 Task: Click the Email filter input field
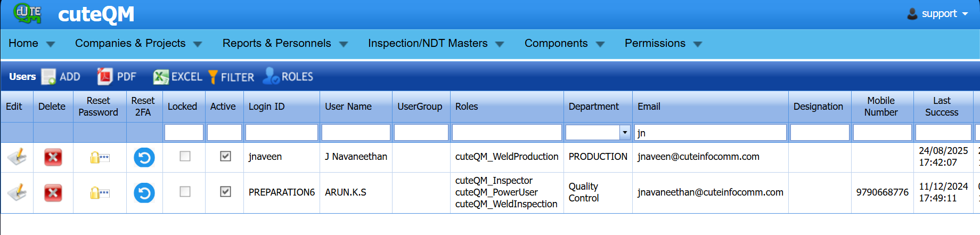tap(710, 133)
